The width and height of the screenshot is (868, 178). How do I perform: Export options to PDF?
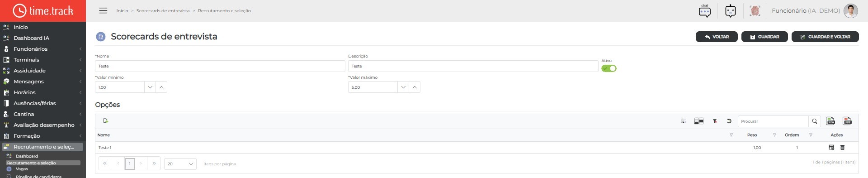pyautogui.click(x=847, y=121)
